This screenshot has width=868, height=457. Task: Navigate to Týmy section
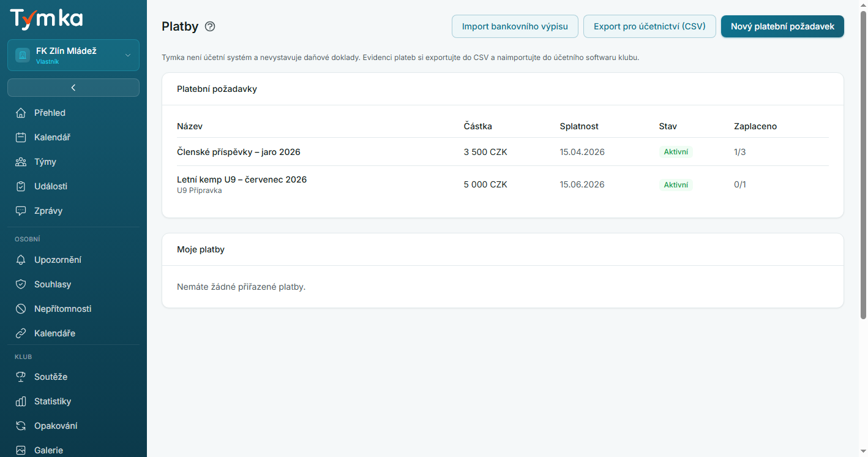click(x=73, y=162)
